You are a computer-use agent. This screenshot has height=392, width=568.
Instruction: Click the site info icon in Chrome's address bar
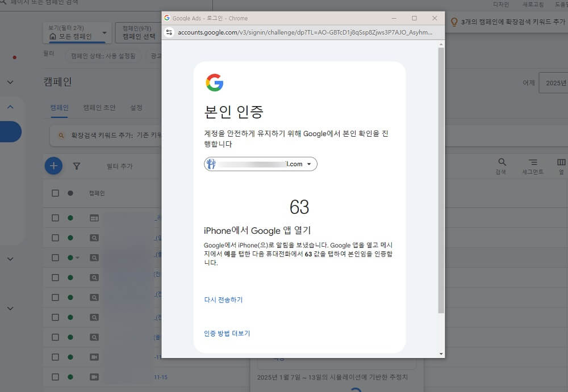169,32
